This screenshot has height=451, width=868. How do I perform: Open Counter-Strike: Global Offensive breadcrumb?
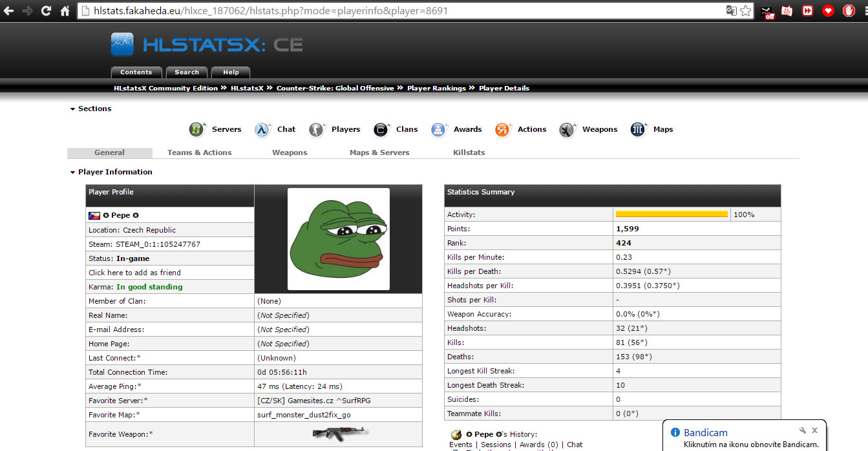click(335, 89)
